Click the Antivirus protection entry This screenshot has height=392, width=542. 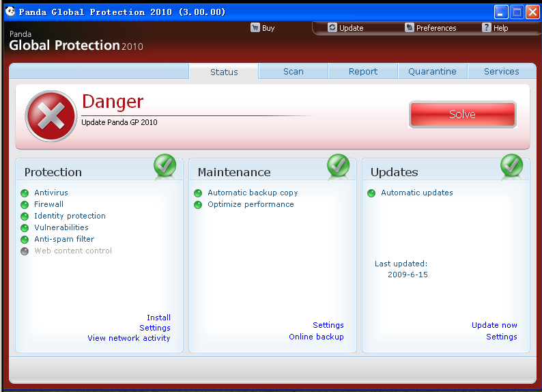(x=51, y=193)
